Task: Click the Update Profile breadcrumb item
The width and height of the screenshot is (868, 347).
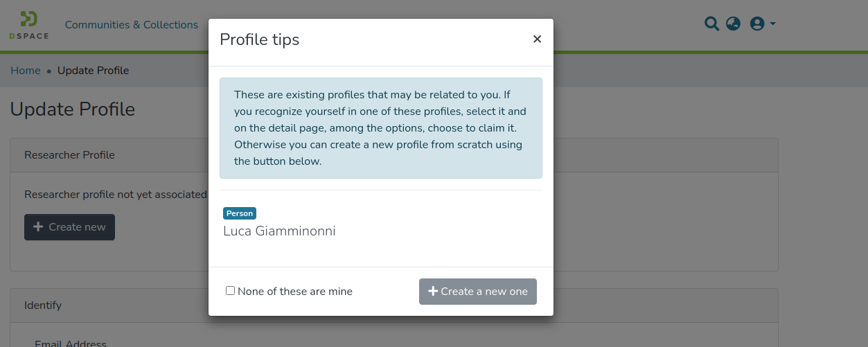Action: click(93, 71)
